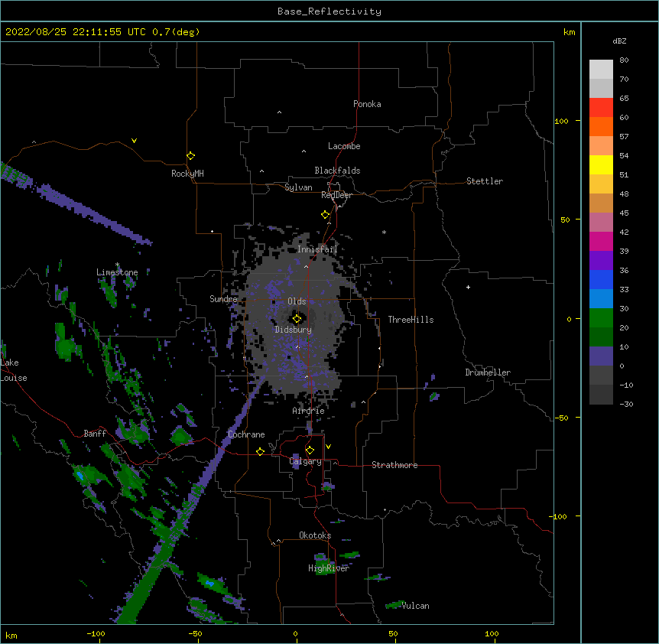Click the Airdrie city label
The width and height of the screenshot is (659, 644).
(309, 411)
